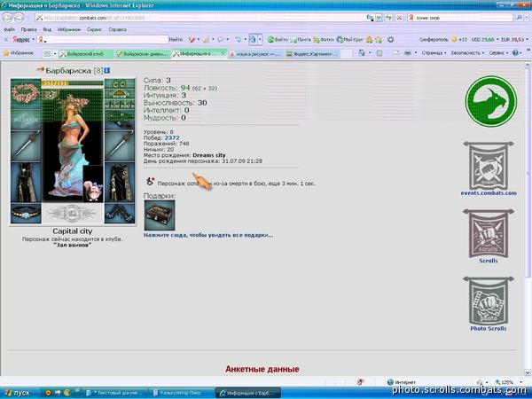Open the Вид menu
This screenshot has width=532, height=399.
47,29
